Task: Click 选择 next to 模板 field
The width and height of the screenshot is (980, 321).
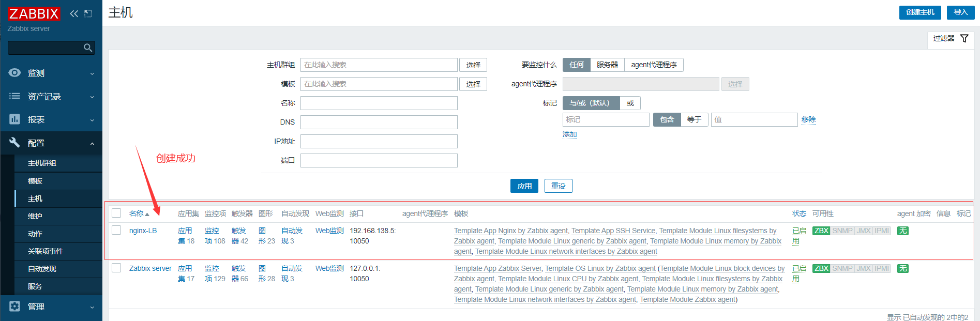Action: (x=473, y=84)
